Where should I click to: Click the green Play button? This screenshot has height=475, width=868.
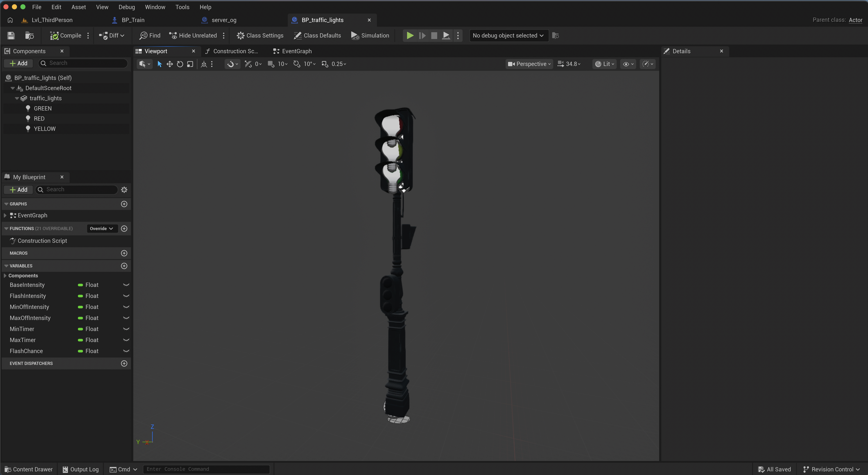tap(410, 35)
